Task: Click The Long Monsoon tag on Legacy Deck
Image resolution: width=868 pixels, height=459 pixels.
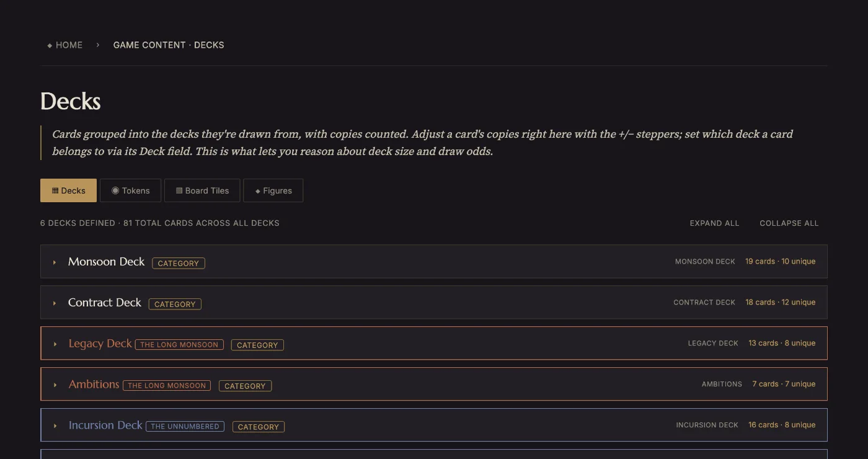Action: (x=179, y=345)
